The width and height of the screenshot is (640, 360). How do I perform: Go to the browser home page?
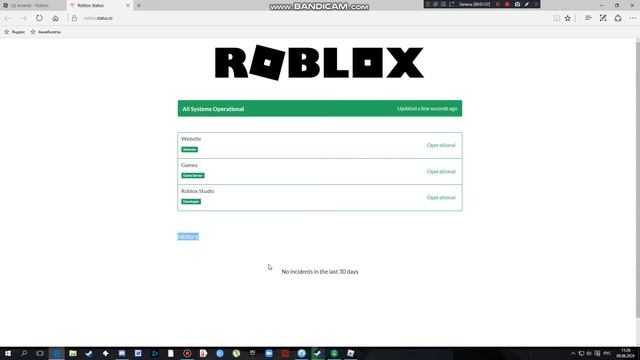click(56, 18)
